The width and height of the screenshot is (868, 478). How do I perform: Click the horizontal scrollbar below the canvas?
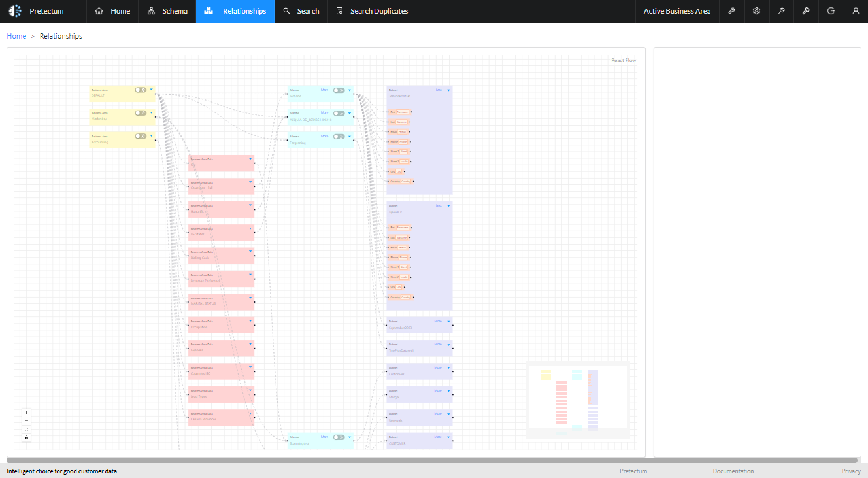pos(432,460)
